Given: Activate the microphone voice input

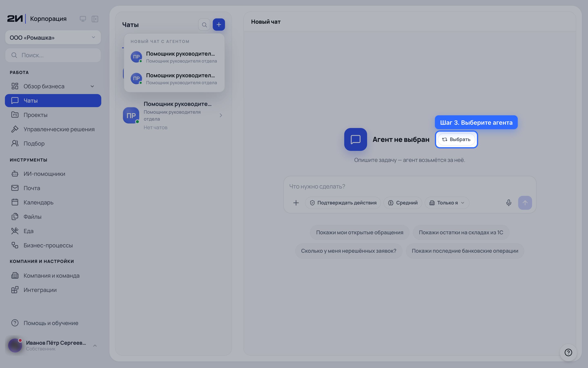Looking at the screenshot, I should (509, 203).
